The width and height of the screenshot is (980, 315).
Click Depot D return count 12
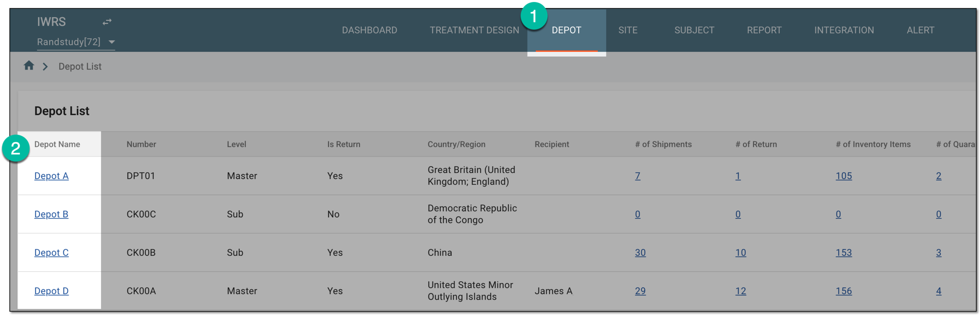click(740, 291)
